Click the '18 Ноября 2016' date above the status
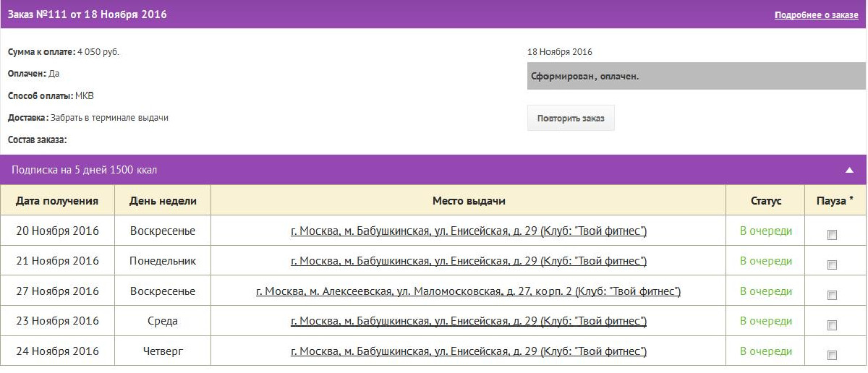The width and height of the screenshot is (868, 373). [x=560, y=52]
